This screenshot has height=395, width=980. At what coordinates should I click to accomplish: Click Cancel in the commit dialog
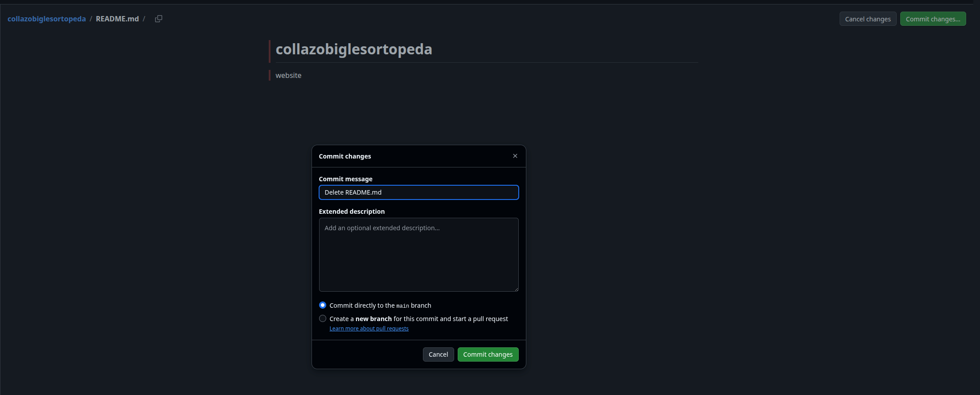[438, 354]
